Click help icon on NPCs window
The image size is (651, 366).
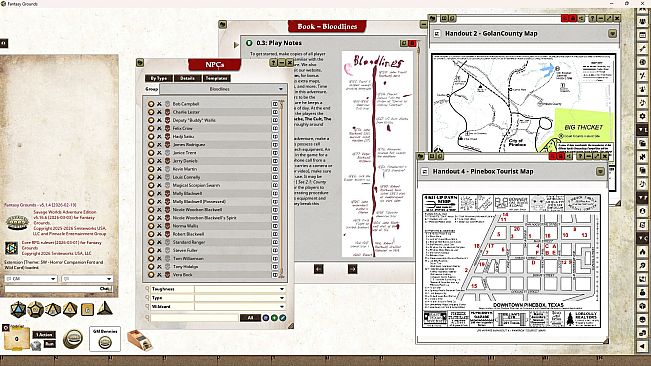tap(273, 62)
